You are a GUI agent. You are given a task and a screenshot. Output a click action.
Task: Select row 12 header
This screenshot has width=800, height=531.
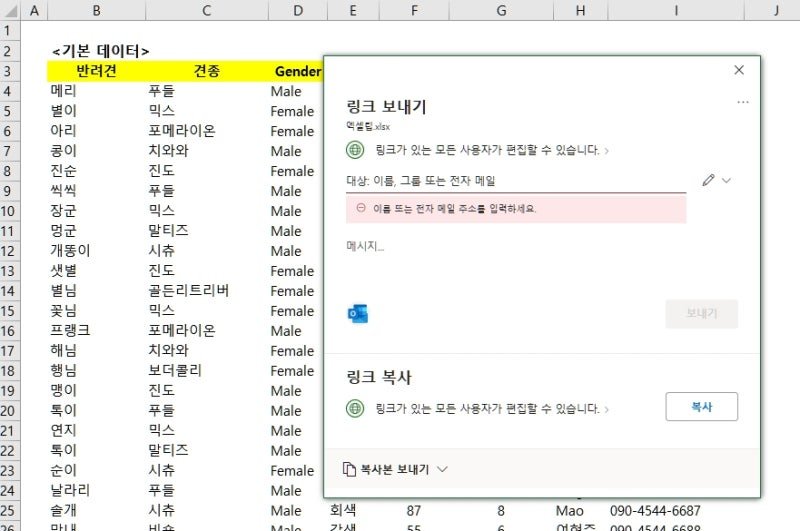(x=10, y=251)
